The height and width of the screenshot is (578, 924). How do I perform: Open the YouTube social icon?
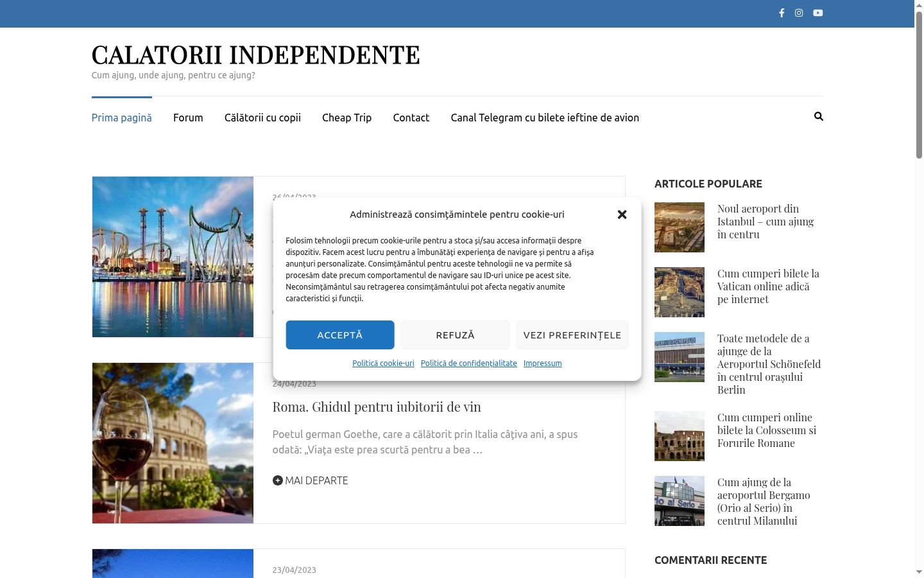[x=818, y=13]
